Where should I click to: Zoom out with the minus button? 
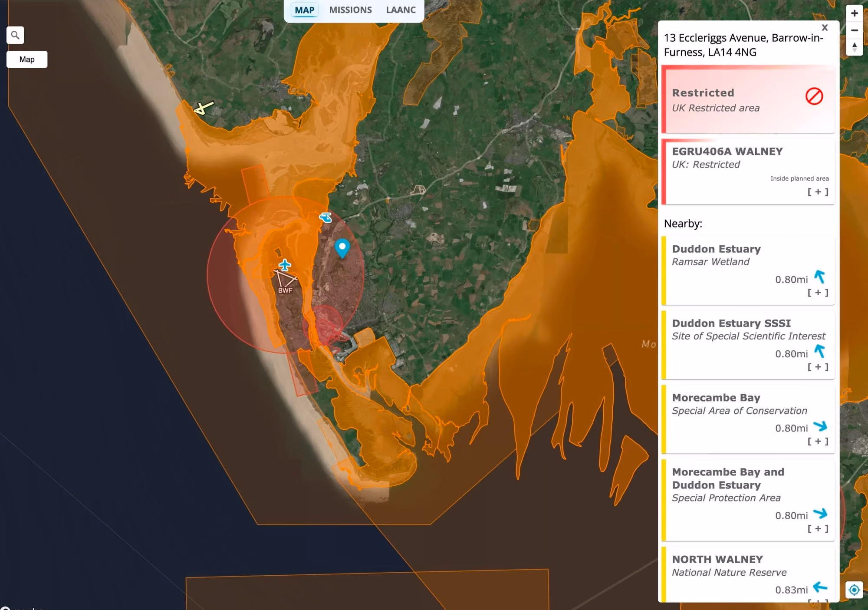click(x=854, y=30)
